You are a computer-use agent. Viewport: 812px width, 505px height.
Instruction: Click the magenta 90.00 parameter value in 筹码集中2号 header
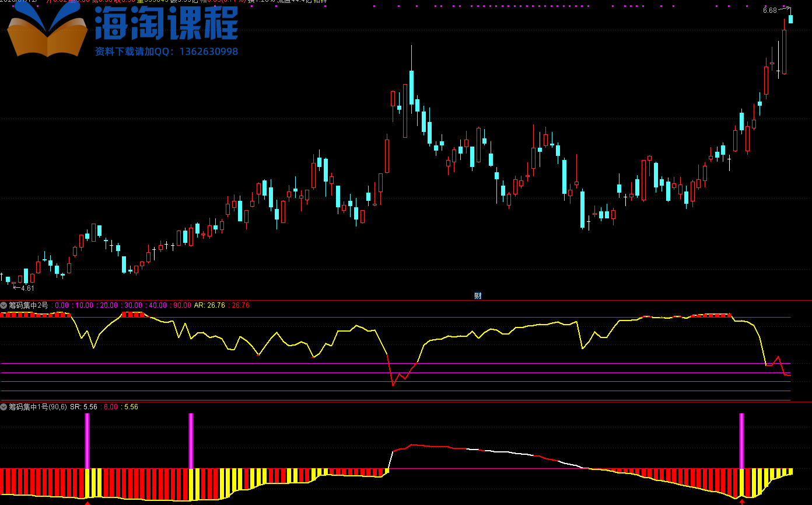[182, 305]
